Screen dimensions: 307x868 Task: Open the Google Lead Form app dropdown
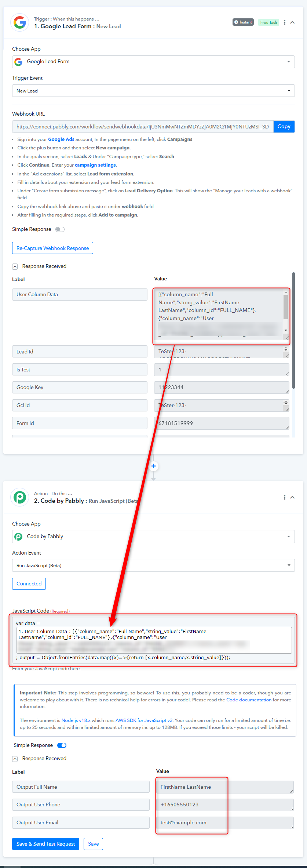pyautogui.click(x=153, y=62)
